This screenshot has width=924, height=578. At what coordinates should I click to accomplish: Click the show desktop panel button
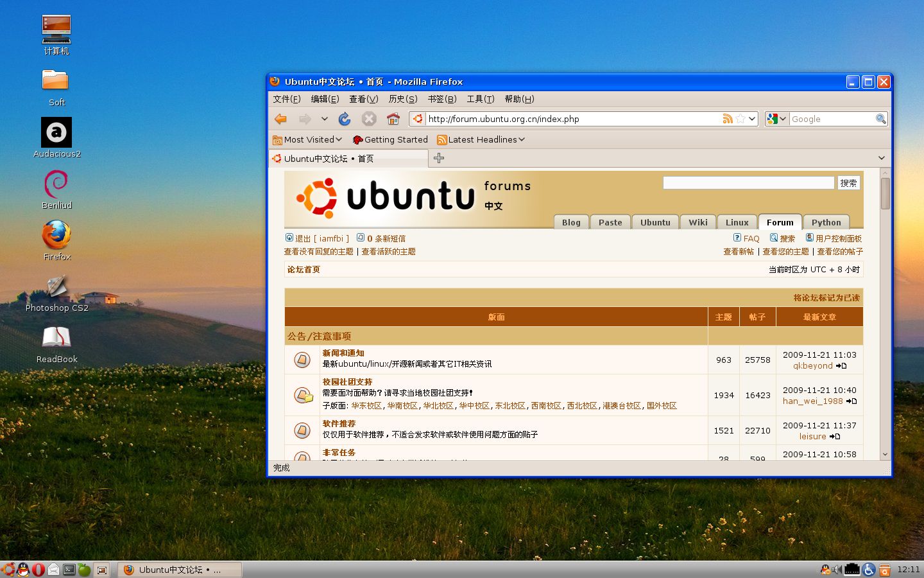coord(102,570)
